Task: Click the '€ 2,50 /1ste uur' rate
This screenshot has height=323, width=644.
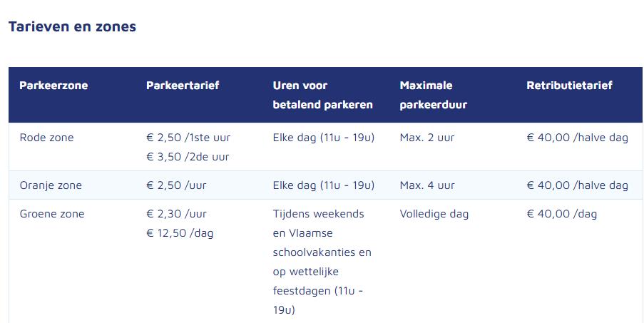Action: coord(188,138)
